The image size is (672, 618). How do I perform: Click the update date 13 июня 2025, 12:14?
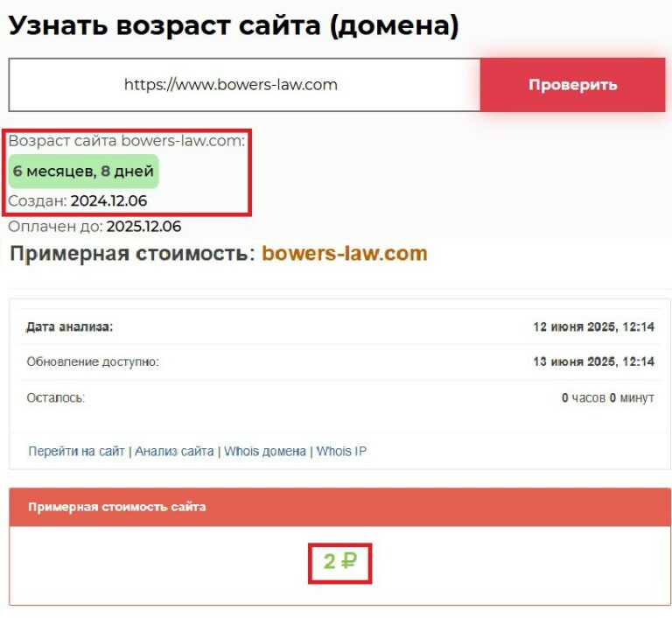point(593,362)
